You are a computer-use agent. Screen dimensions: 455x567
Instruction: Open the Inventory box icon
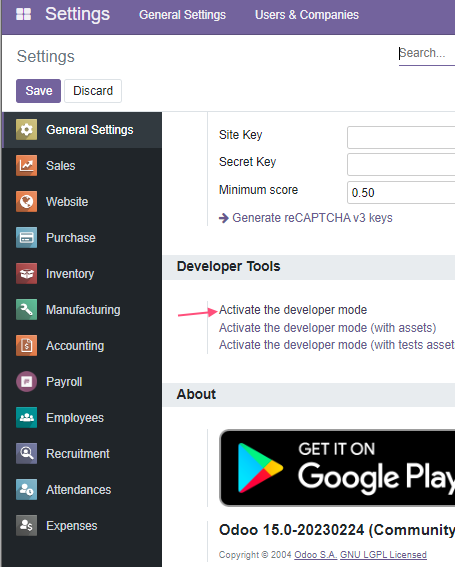coord(26,273)
